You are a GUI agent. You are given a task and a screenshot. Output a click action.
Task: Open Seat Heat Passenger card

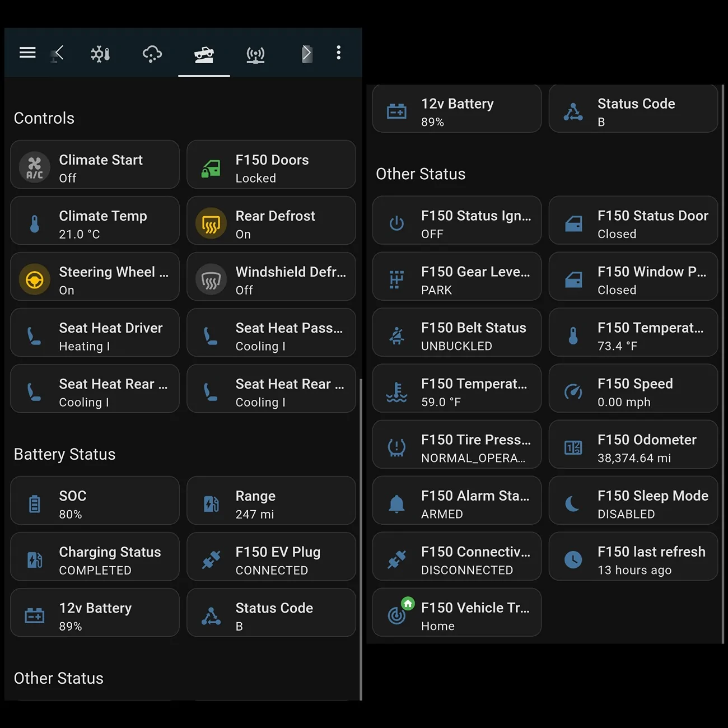[271, 333]
